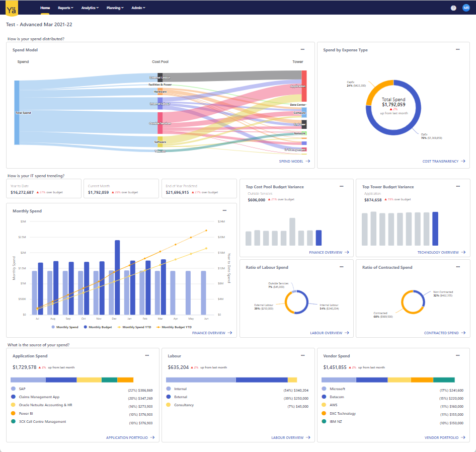Toggle Monthly Spend series in chart legend
The height and width of the screenshot is (452, 476).
tap(65, 327)
